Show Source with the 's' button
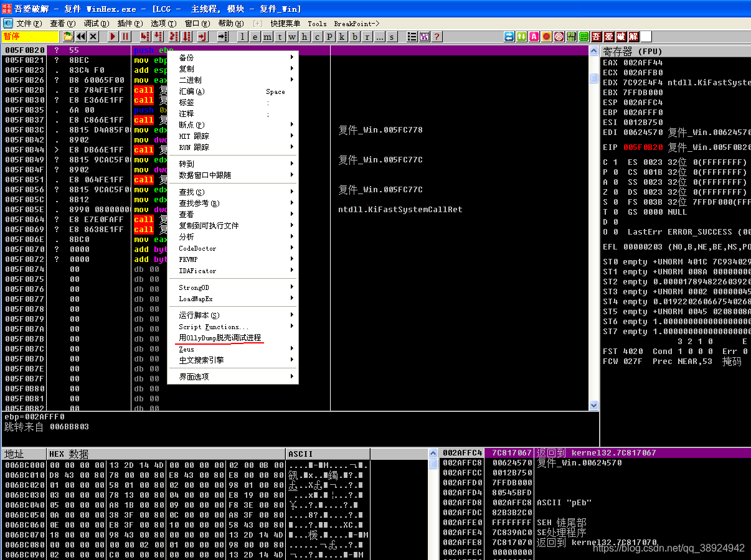751x560 pixels. point(392,37)
